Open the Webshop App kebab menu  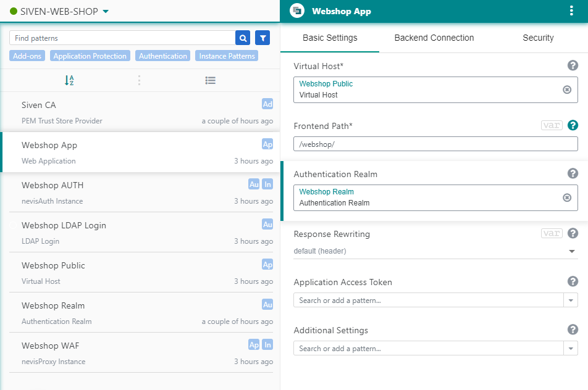[x=571, y=11]
